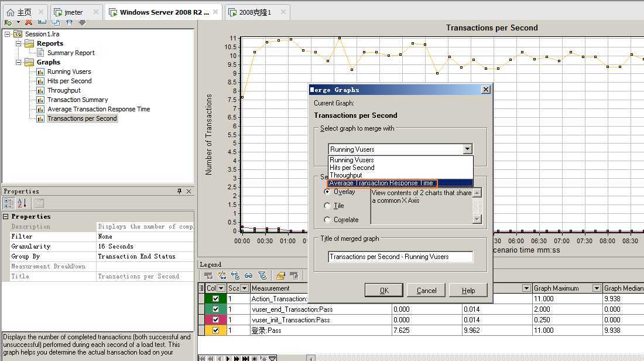The height and width of the screenshot is (361, 644).
Task: Click the categorized view icon in Properties
Action: [x=9, y=203]
